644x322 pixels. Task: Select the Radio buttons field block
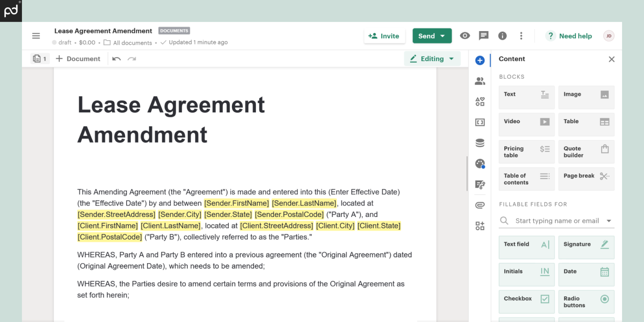586,301
